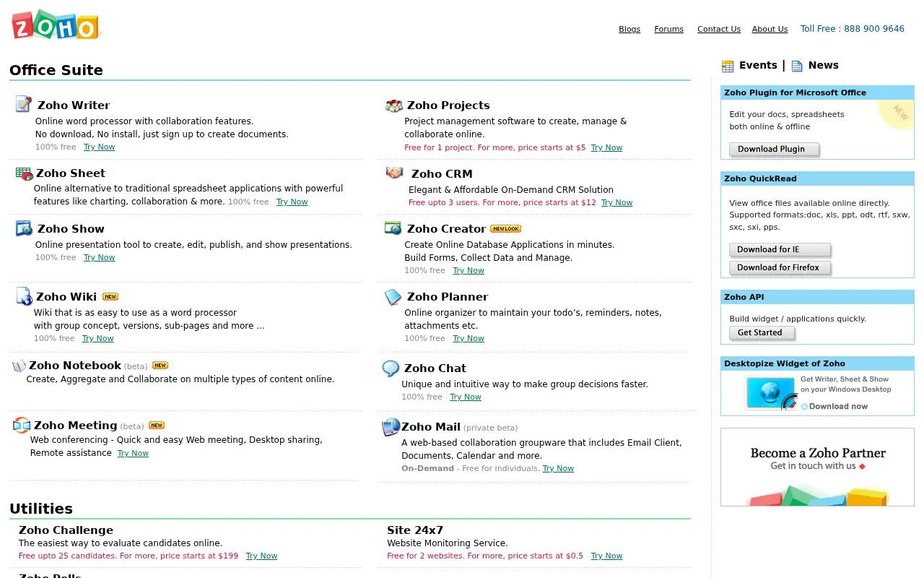Screen dimensions: 924x578
Task: Open the Zoho Notebook icon
Action: tap(19, 366)
